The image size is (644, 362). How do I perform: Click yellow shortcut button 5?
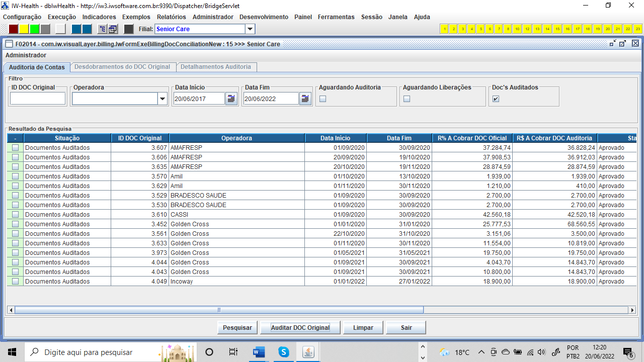[480, 29]
